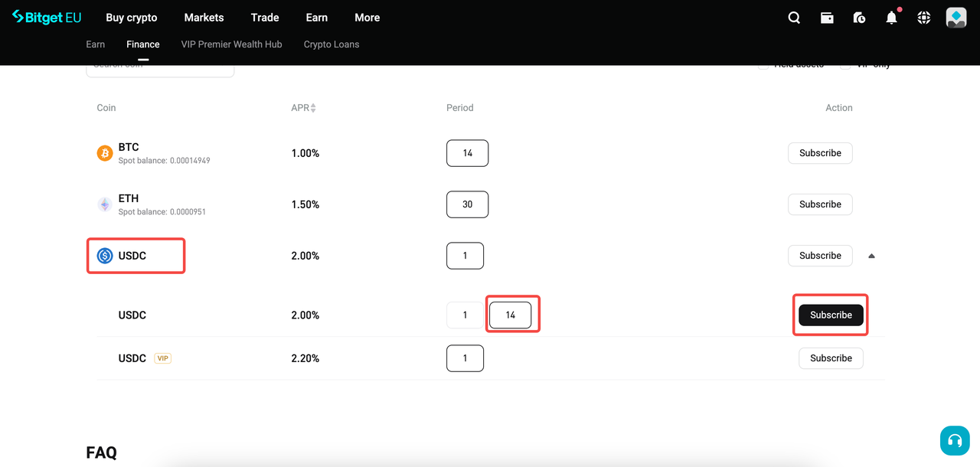The image size is (980, 467).
Task: Open the user profile avatar
Action: (x=956, y=18)
